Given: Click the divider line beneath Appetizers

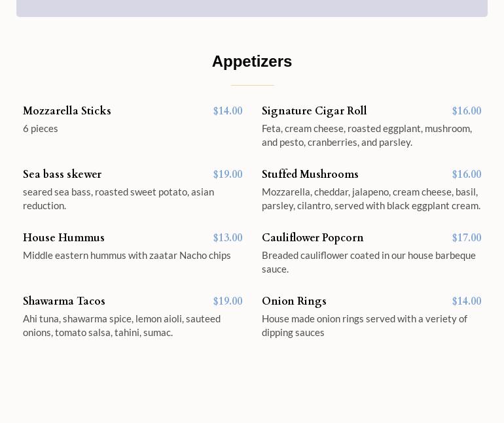Looking at the screenshot, I should click(252, 85).
